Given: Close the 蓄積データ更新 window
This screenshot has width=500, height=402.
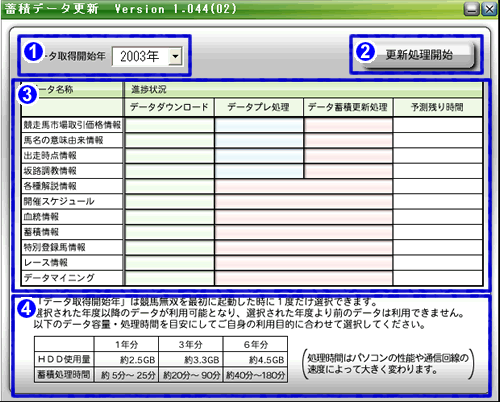Looking at the screenshot, I should (489, 9).
